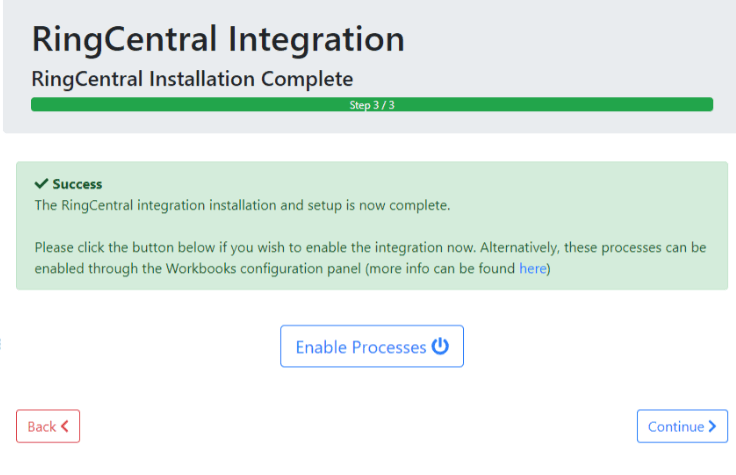The image size is (736, 475).
Task: Open the 'here' more info link
Action: pos(532,269)
